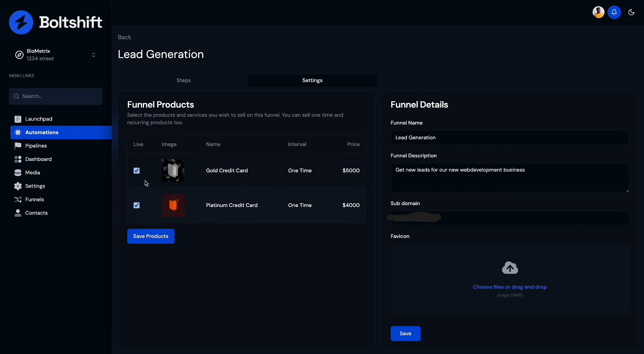Click the Funnel Description text area
The image size is (644, 354).
pos(510,178)
